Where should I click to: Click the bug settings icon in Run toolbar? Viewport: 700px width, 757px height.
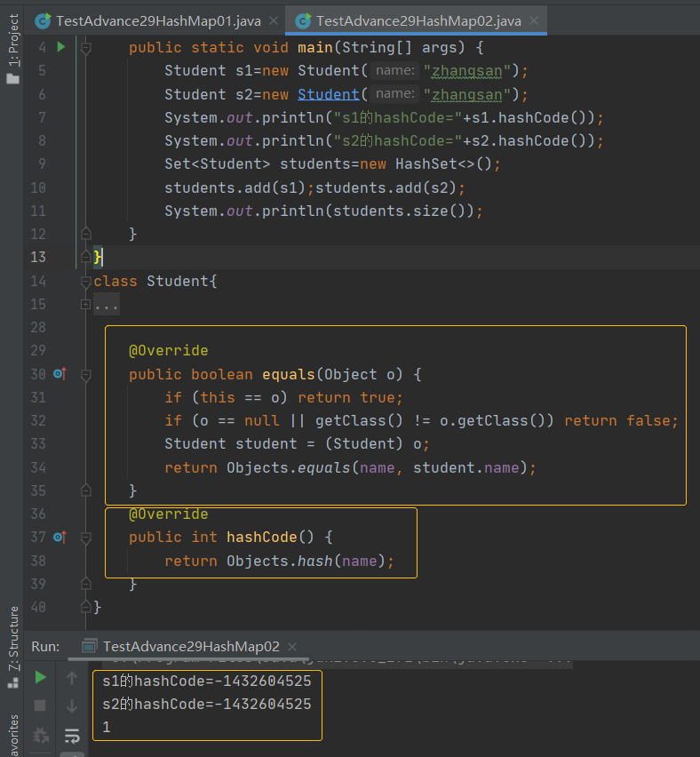pos(41,736)
